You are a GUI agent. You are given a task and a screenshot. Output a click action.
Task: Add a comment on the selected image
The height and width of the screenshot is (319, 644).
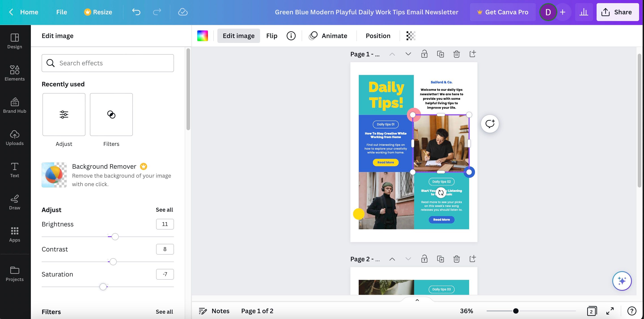point(489,123)
